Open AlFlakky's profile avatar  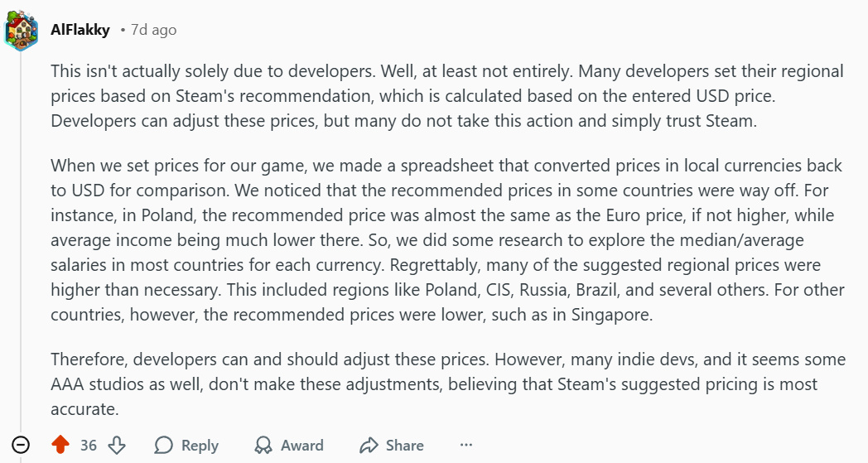(22, 31)
